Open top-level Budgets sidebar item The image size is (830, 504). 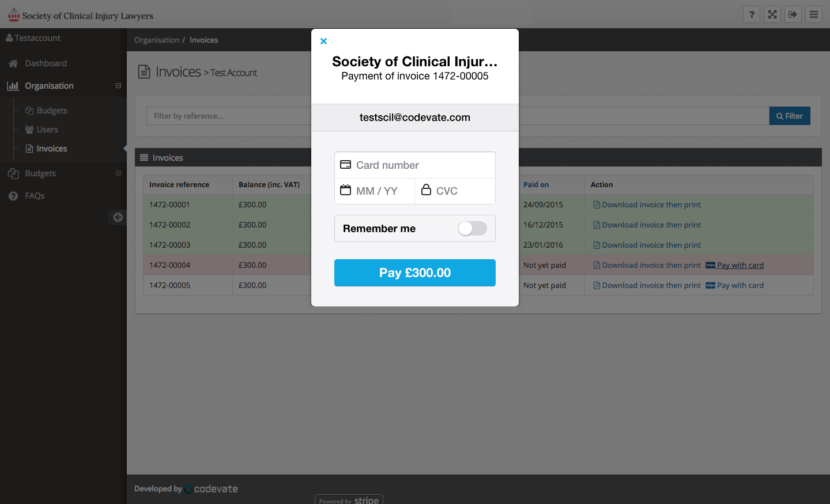pos(40,173)
